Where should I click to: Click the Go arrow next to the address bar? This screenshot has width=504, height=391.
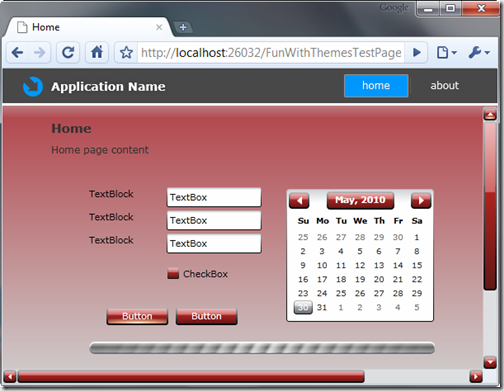pyautogui.click(x=416, y=53)
